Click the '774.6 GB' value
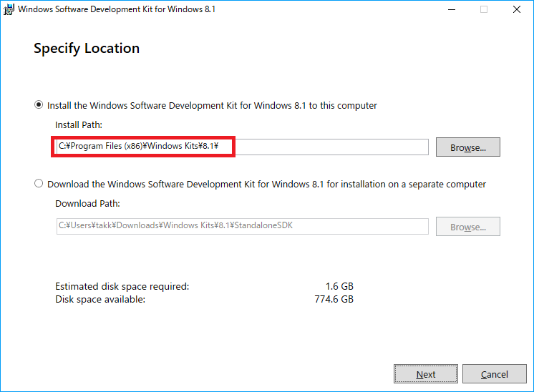The image size is (534, 392). click(334, 300)
